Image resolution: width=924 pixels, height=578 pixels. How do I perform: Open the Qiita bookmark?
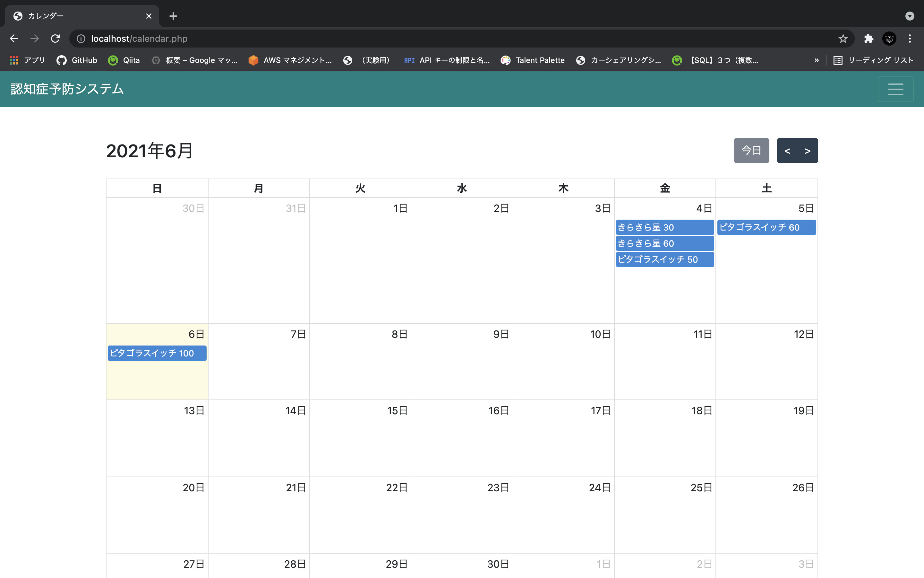pos(124,60)
